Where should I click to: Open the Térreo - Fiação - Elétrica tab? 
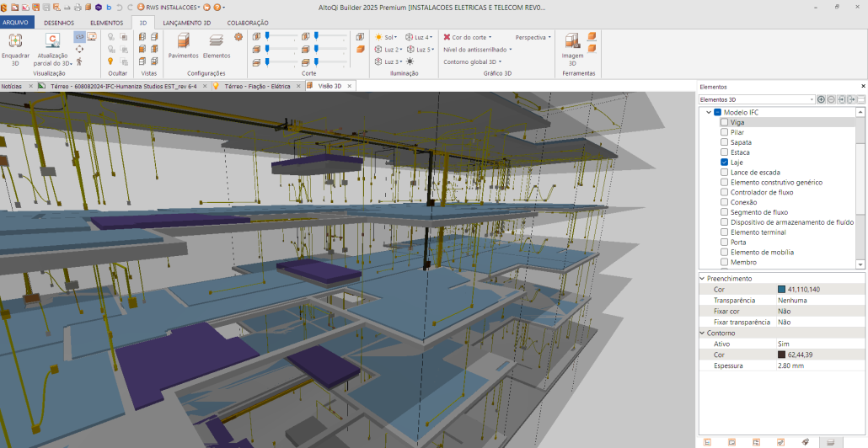point(256,86)
